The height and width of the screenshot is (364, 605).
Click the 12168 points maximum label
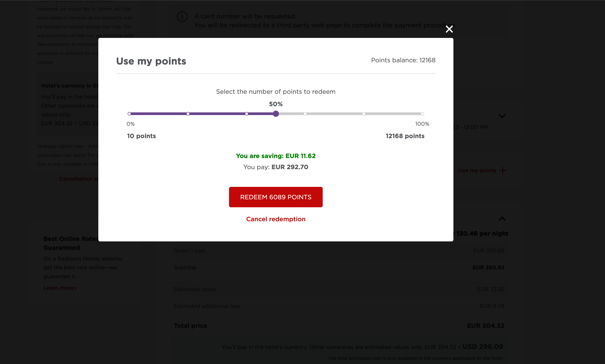(x=405, y=136)
